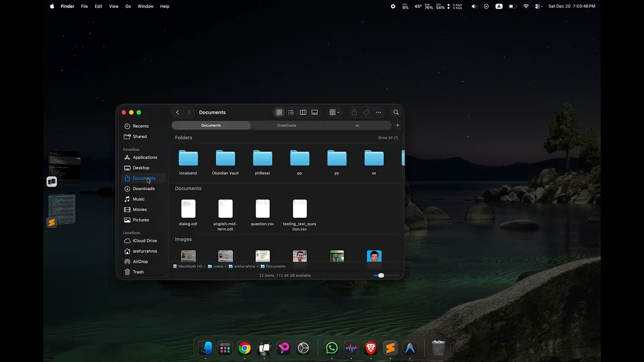Open Movies in the sidebar
The image size is (644, 362).
[x=140, y=210]
